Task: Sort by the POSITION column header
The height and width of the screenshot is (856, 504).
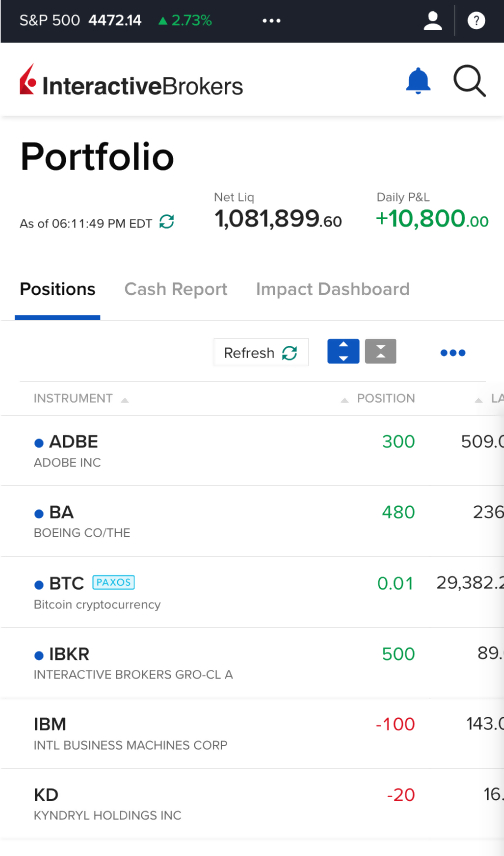Action: pyautogui.click(x=386, y=399)
